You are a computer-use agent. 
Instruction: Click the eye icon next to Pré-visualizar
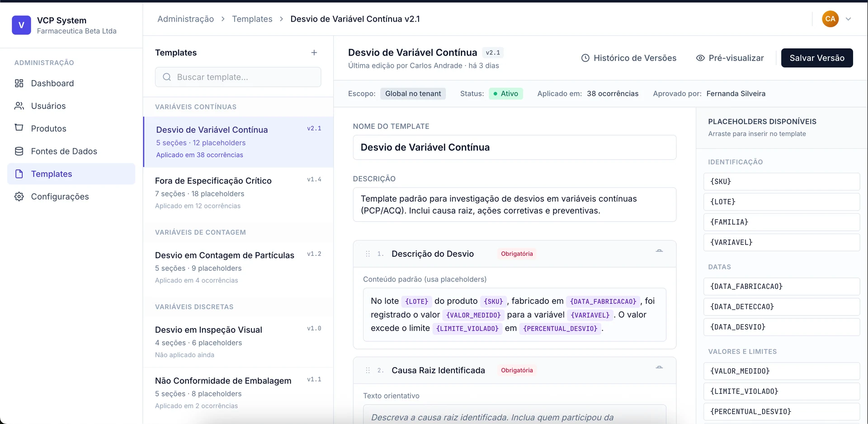click(x=700, y=58)
